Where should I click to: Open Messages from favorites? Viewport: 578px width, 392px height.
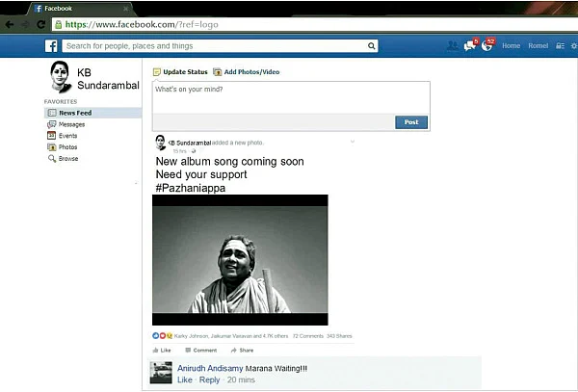(71, 124)
